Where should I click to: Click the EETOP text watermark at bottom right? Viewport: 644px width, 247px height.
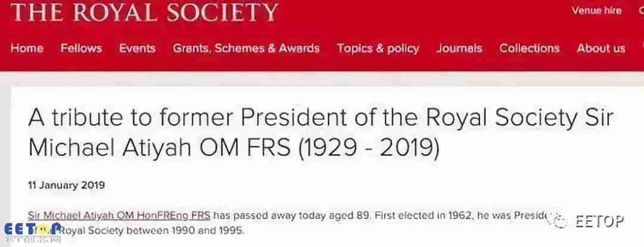point(600,221)
